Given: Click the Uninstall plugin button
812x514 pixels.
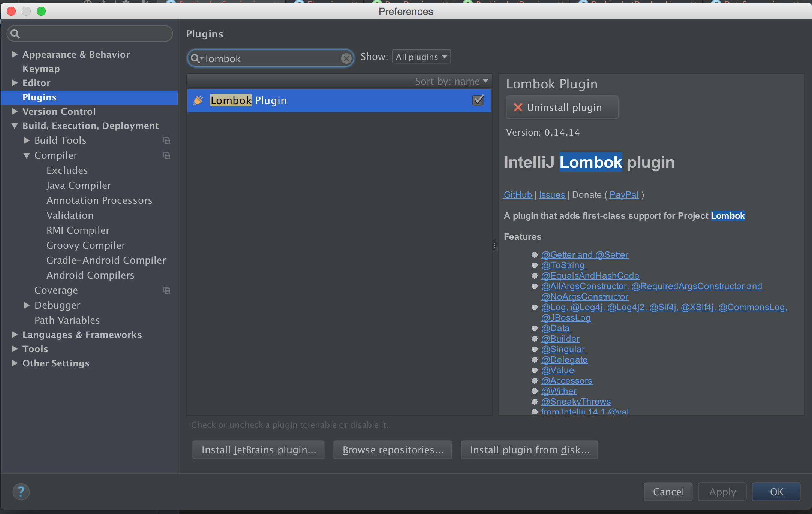Looking at the screenshot, I should pos(562,108).
